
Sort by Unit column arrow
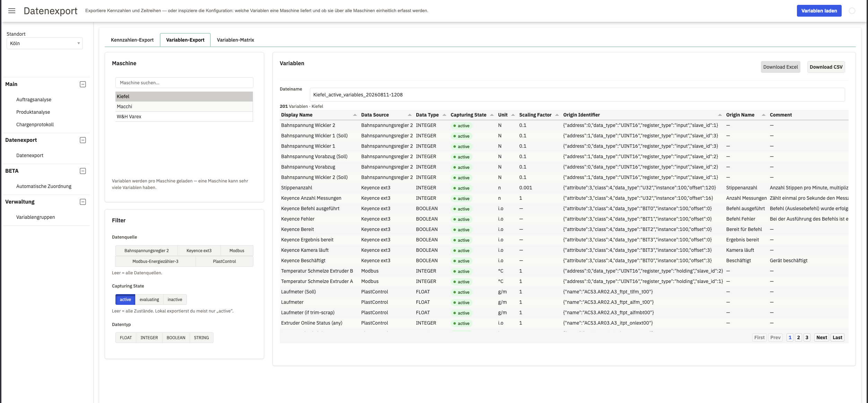(x=513, y=115)
